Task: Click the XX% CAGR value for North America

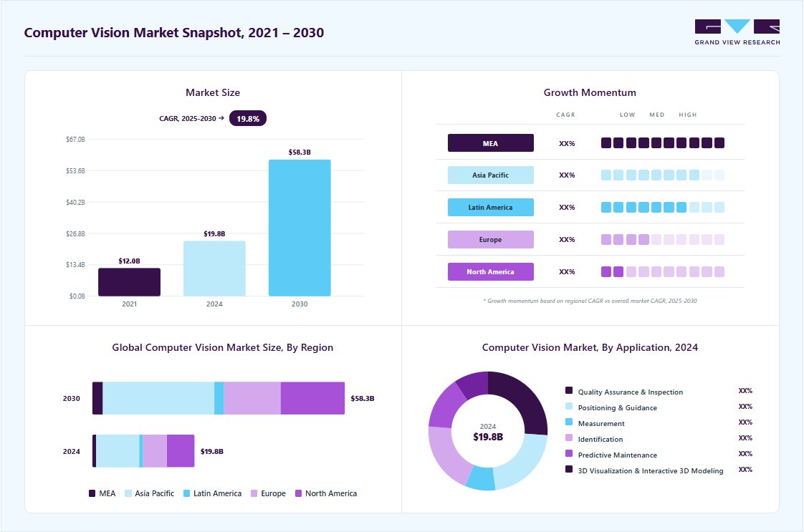Action: coord(567,272)
